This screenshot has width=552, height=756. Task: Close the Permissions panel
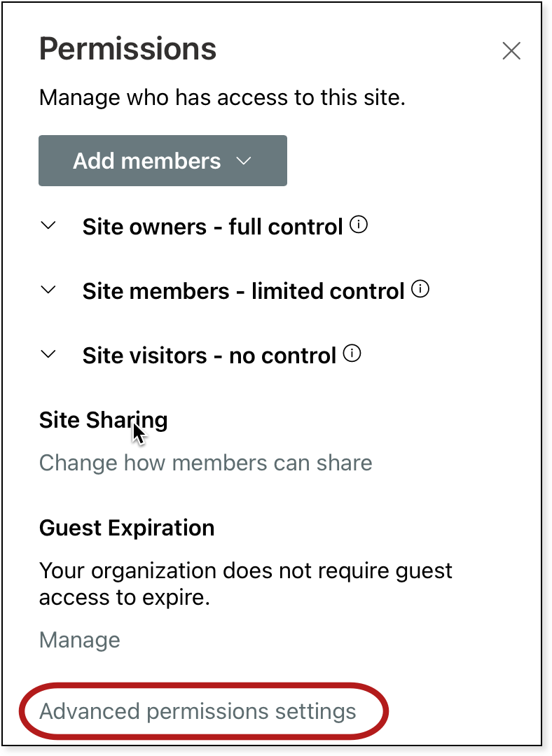pos(511,51)
